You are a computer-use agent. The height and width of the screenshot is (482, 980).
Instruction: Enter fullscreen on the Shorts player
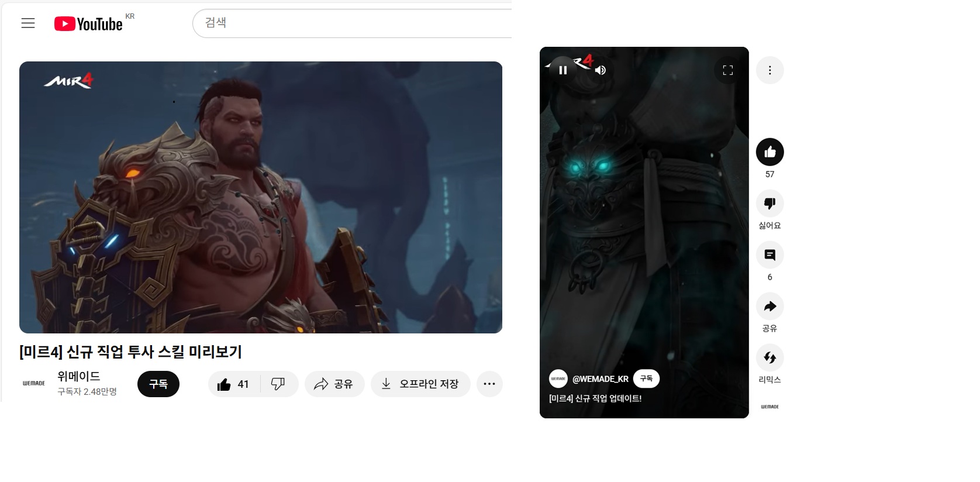click(x=727, y=70)
